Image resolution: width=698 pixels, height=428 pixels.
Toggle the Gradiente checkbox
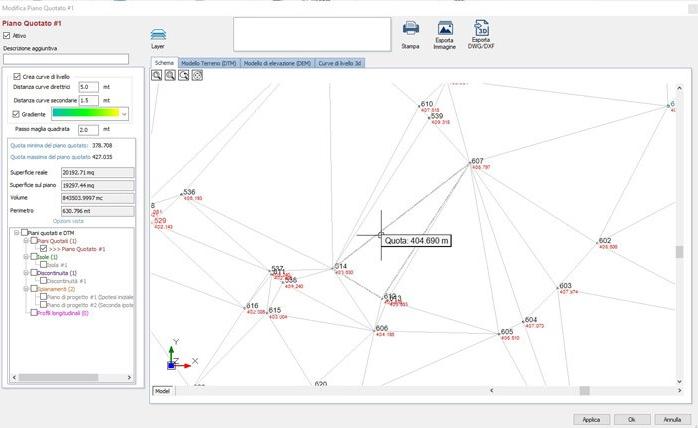(17, 114)
